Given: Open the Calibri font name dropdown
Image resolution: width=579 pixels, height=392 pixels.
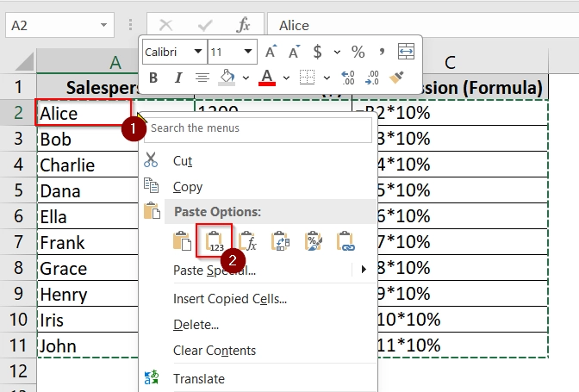Looking at the screenshot, I should pos(198,52).
